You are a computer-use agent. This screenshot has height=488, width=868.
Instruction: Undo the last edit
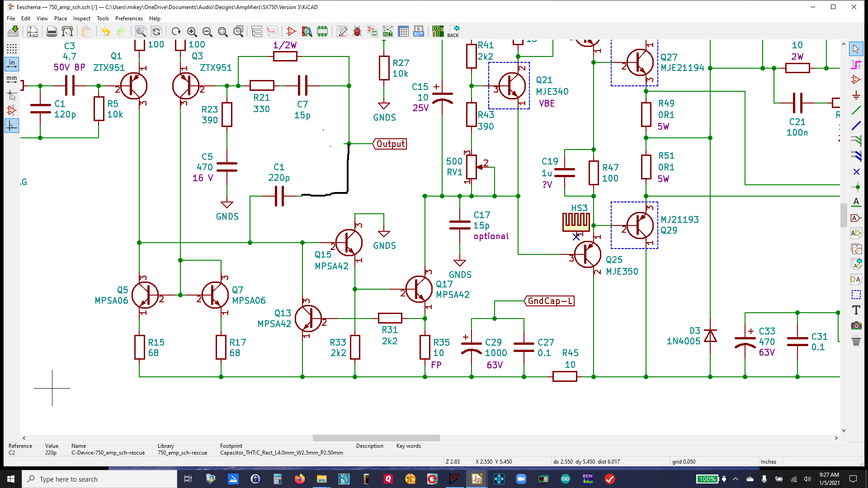[x=105, y=31]
